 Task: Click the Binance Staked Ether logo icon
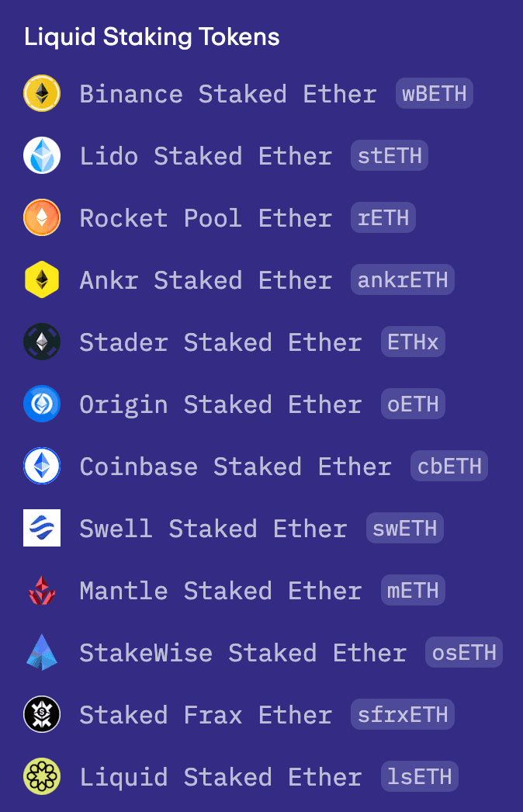pyautogui.click(x=42, y=94)
